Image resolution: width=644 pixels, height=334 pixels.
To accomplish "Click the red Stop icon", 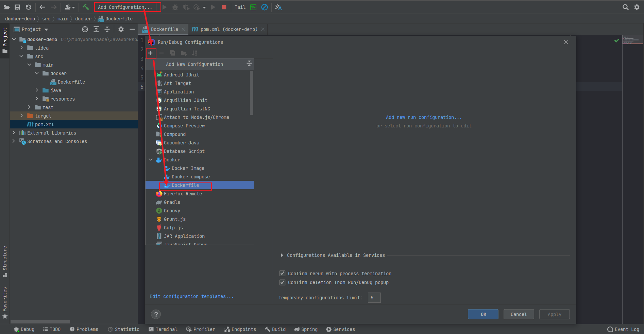I will (x=224, y=7).
